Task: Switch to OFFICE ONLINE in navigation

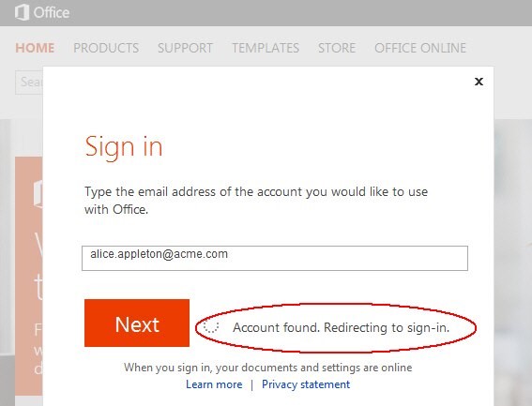Action: 420,48
